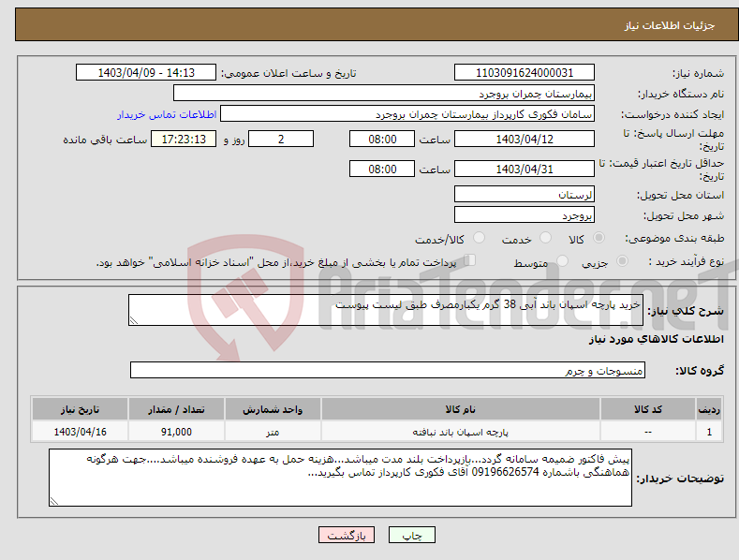Select the خدمت radio button

coord(545,238)
